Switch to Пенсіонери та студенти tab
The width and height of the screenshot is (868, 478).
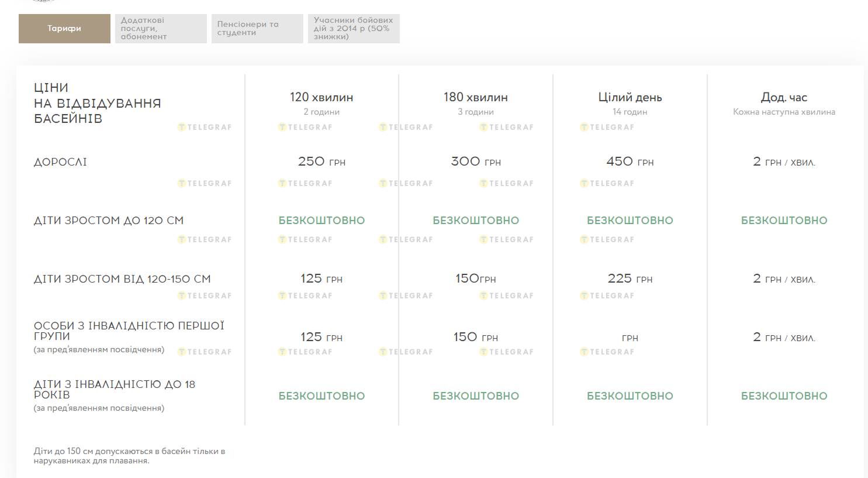click(257, 29)
